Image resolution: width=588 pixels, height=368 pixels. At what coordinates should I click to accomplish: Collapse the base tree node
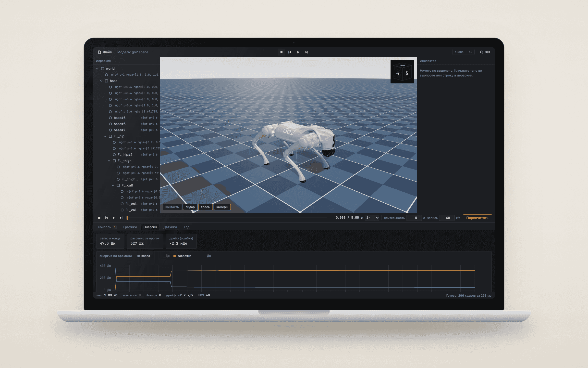coord(101,81)
